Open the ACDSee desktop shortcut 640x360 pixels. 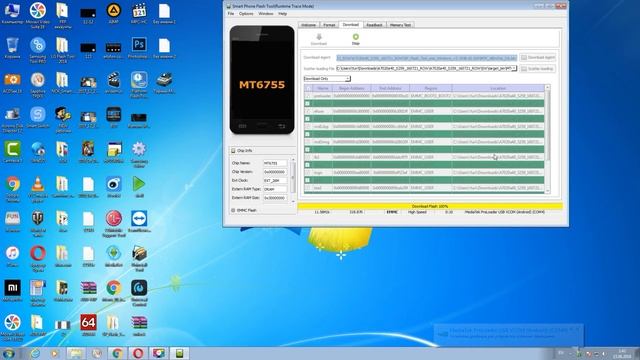12,80
